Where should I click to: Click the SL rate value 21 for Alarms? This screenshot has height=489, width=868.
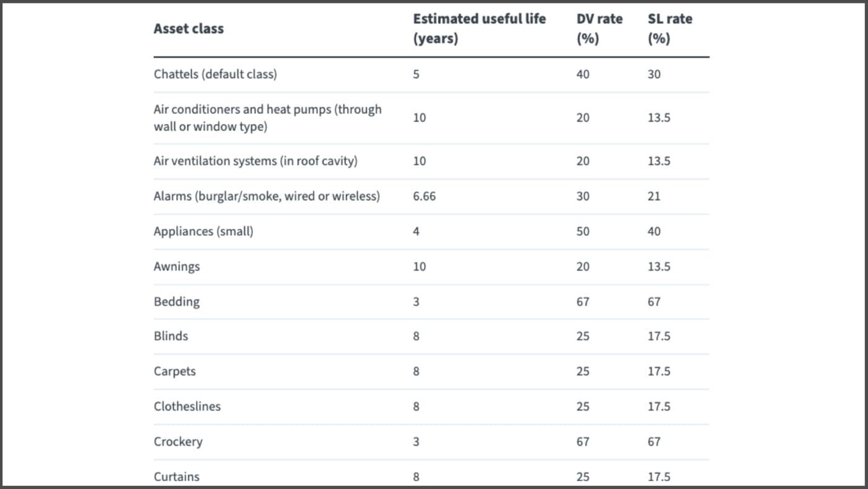654,196
